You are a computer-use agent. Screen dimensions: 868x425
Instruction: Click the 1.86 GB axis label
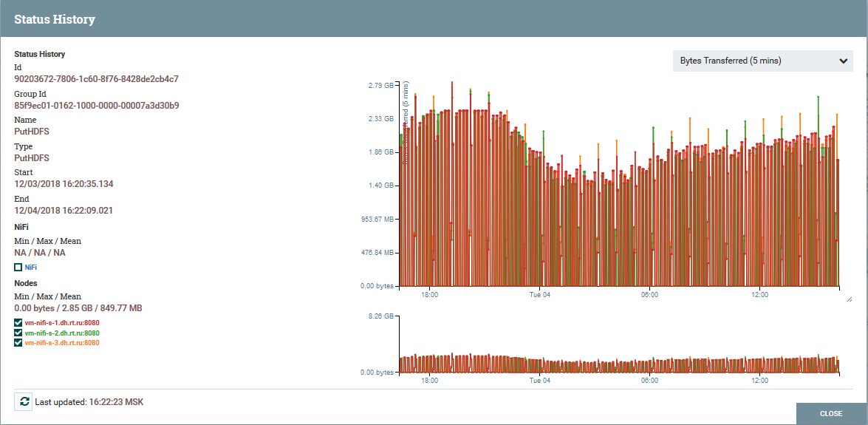(x=381, y=152)
